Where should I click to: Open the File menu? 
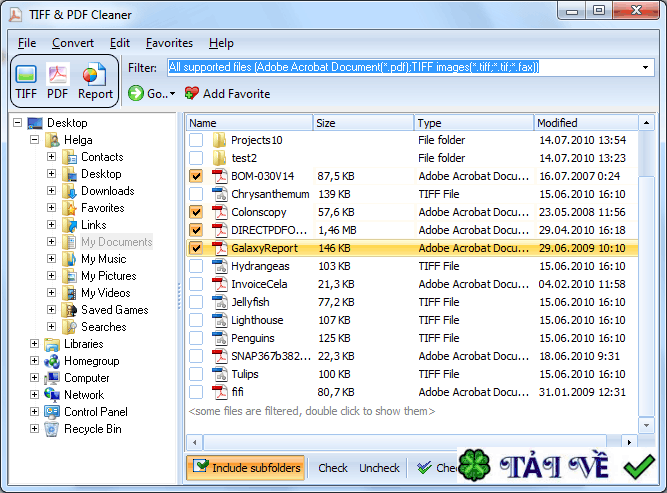27,43
